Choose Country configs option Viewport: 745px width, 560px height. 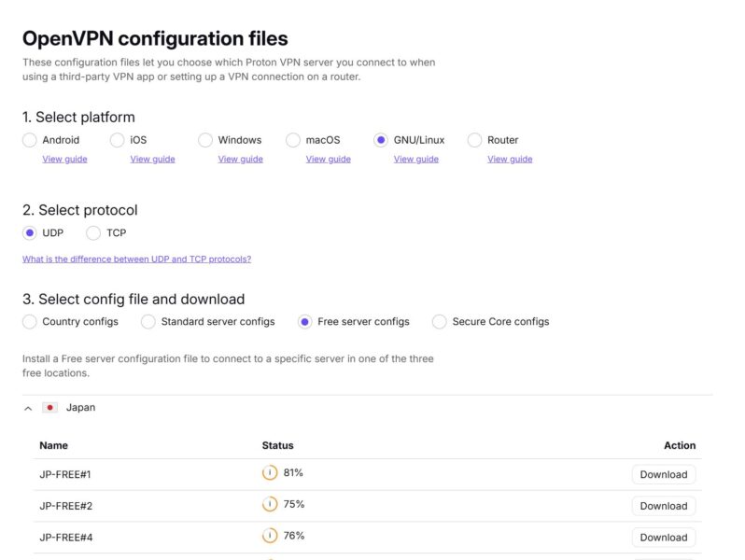click(30, 322)
